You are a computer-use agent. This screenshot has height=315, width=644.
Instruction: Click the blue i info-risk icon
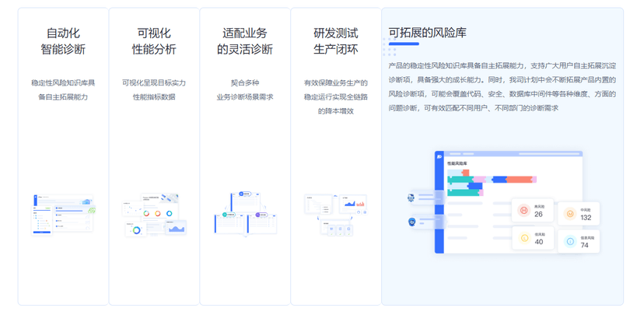[x=570, y=241]
